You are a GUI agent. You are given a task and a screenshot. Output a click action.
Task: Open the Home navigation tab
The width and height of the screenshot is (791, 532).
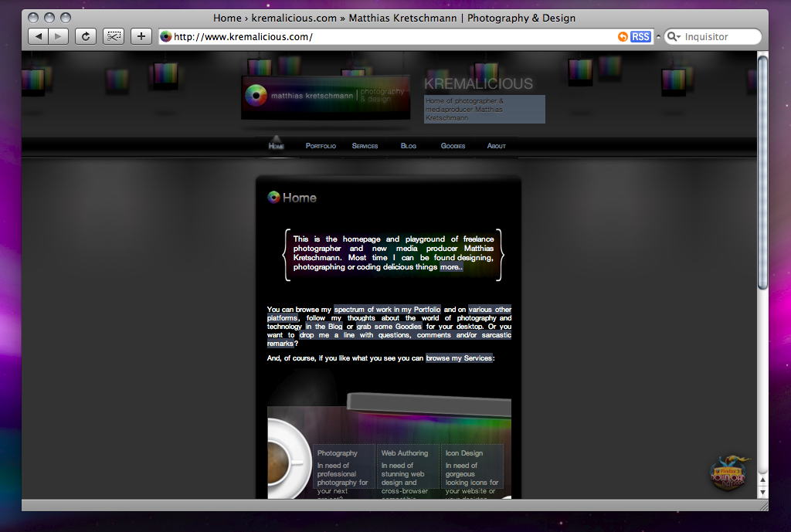pos(277,146)
